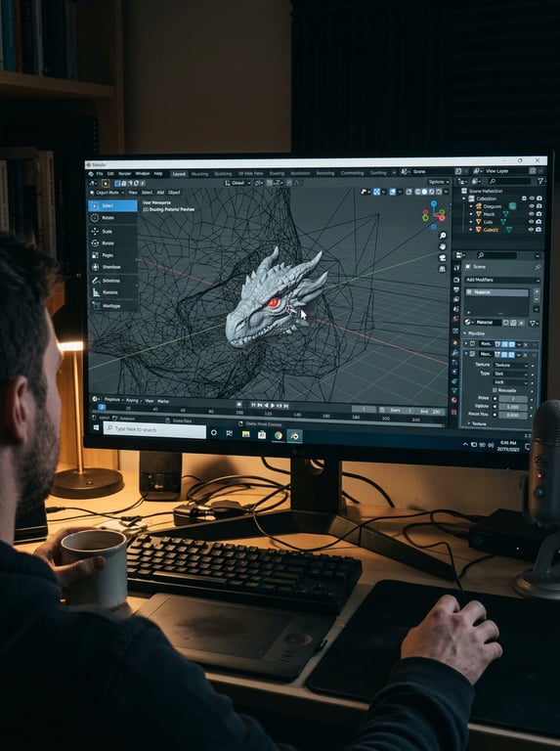The image size is (560, 751).
Task: Open the viewport Options dropdown
Action: tap(438, 182)
